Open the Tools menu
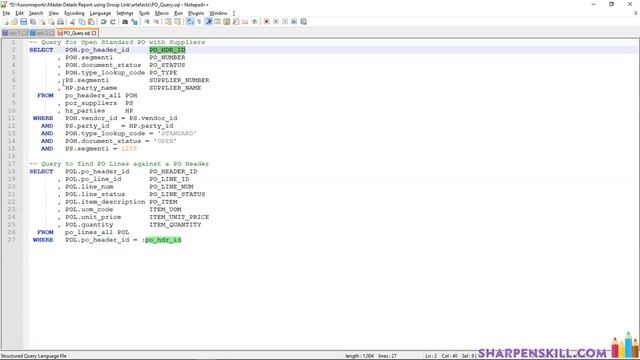The width and height of the screenshot is (640, 360). pos(144,13)
